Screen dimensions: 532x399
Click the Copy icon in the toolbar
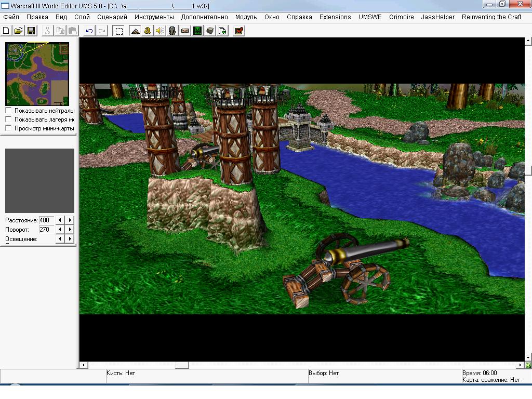pos(60,31)
